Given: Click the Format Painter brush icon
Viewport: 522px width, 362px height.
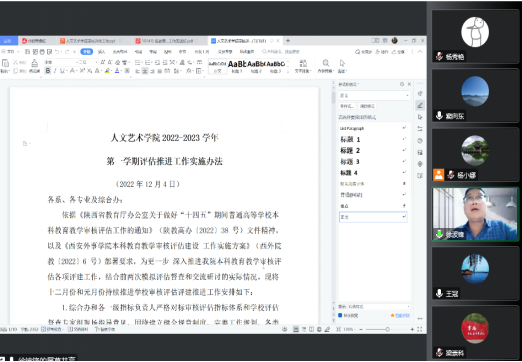Looking at the screenshot, I should coord(35,63).
